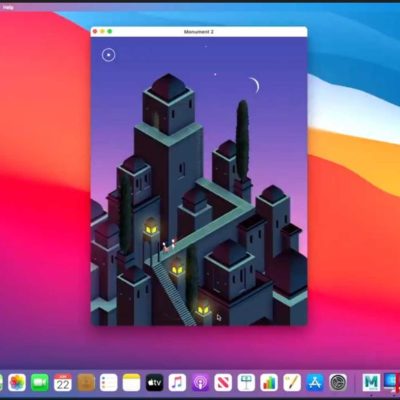The height and width of the screenshot is (400, 400).
Task: Click the green M app icon in dock
Action: tap(371, 382)
